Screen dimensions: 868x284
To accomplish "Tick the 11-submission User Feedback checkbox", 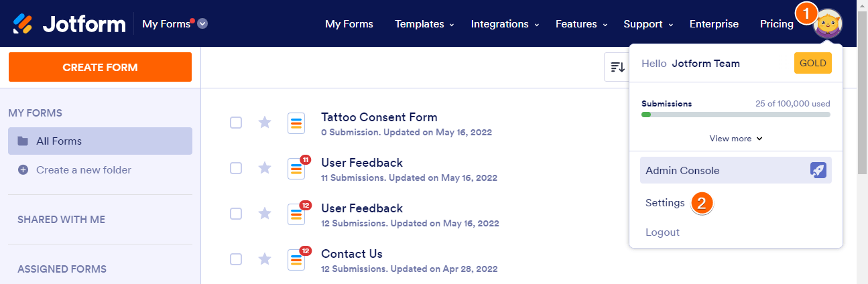I will [236, 168].
